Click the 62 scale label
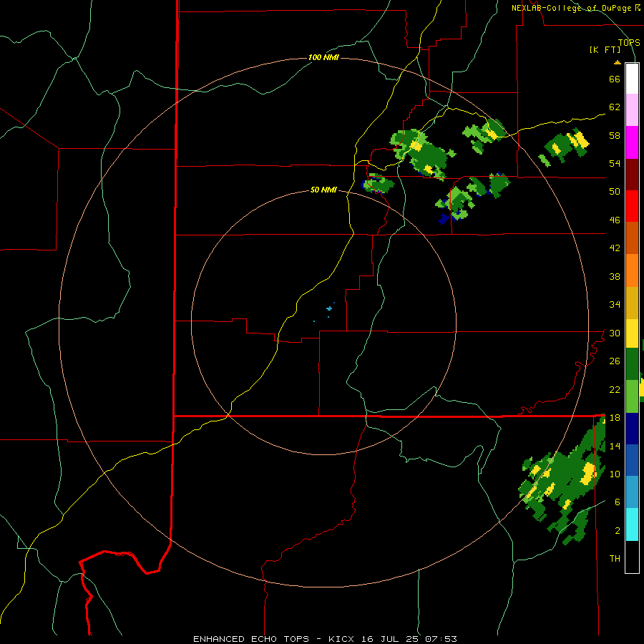Image resolution: width=644 pixels, height=644 pixels. [x=615, y=107]
